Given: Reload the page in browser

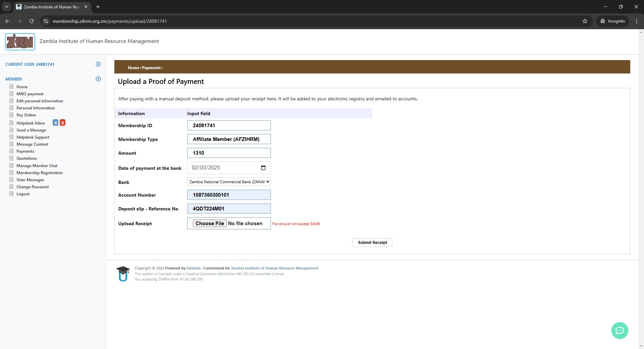Looking at the screenshot, I should click(x=32, y=21).
